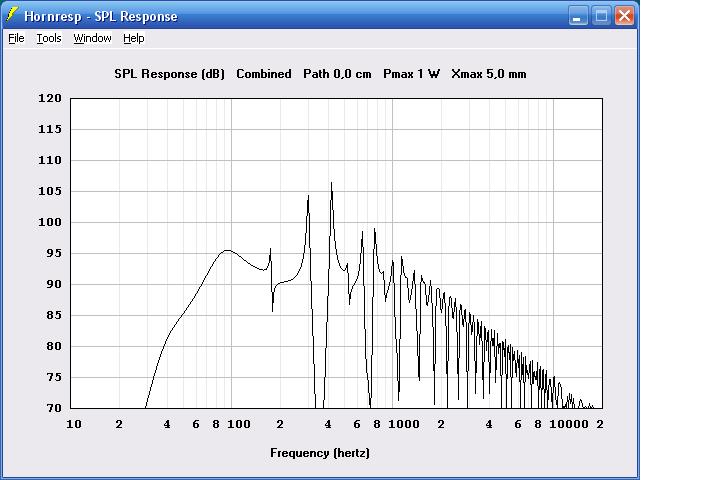This screenshot has height=480, width=705.
Task: Click the 'Xmax 5,0 mm' label
Action: click(x=489, y=74)
